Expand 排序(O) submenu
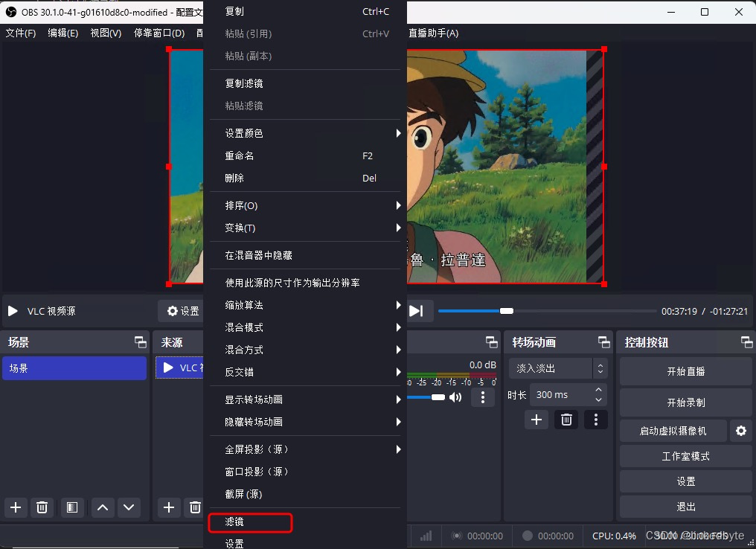This screenshot has height=549, width=756. tap(305, 205)
